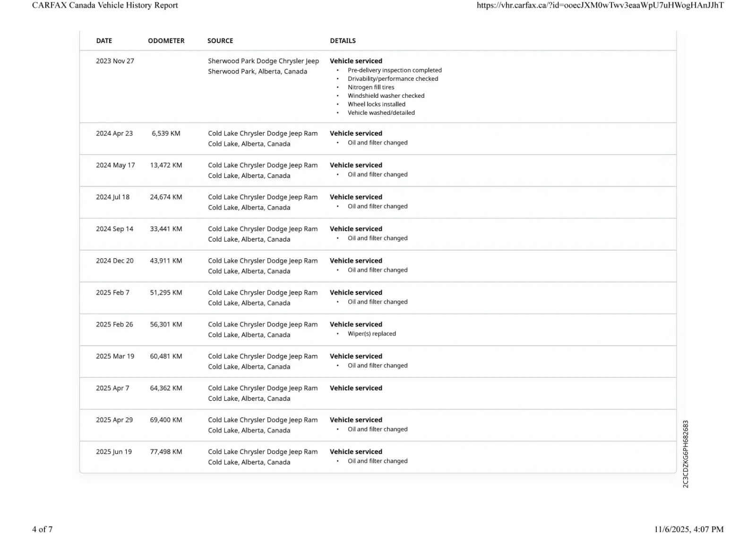Select the date '2025 Feb 7'
The image size is (756, 534).
click(x=112, y=293)
